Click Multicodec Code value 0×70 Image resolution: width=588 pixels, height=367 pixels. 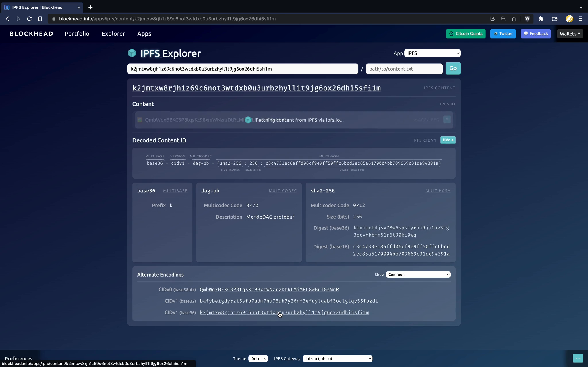[x=252, y=206]
